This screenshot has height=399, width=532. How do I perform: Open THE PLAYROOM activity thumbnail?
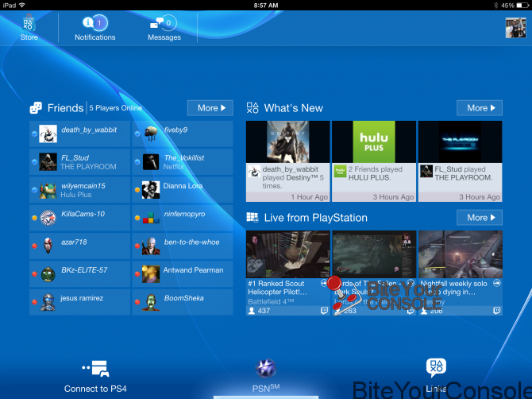click(x=460, y=141)
